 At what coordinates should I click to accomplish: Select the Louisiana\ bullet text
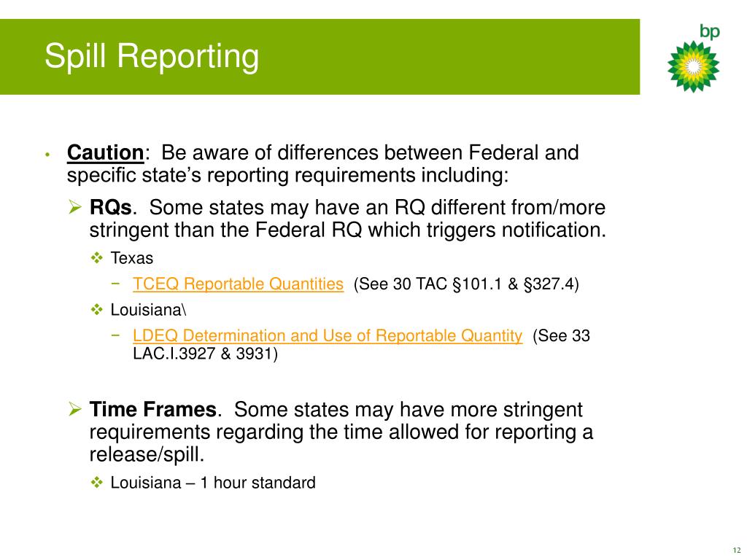[x=149, y=310]
